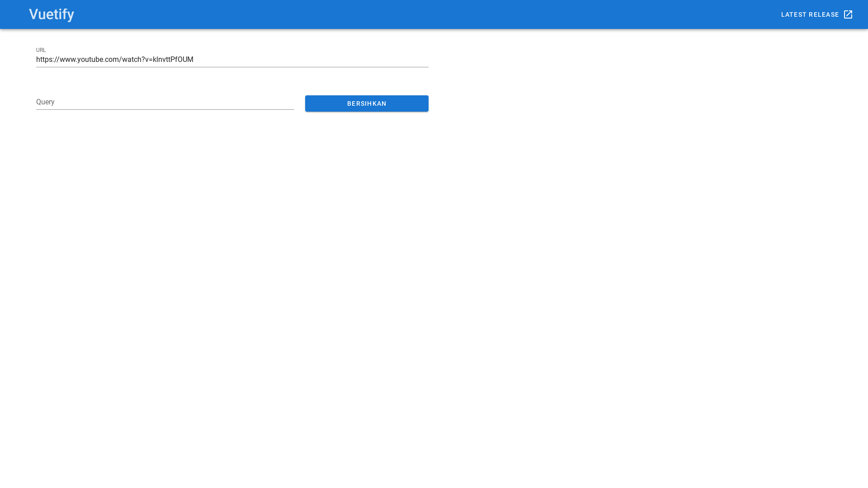Viewport: 868px width, 488px height.
Task: Open the Latest Release link
Action: pos(817,14)
